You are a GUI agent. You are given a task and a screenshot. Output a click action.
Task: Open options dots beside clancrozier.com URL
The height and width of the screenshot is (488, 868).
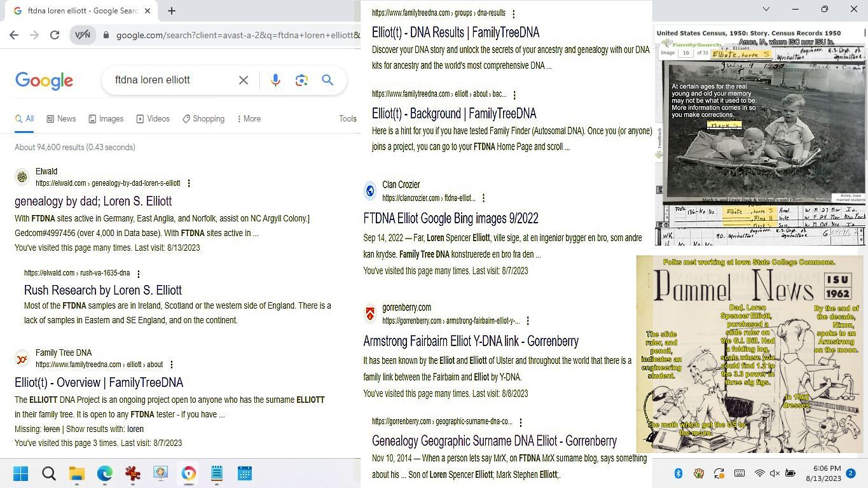tap(484, 199)
